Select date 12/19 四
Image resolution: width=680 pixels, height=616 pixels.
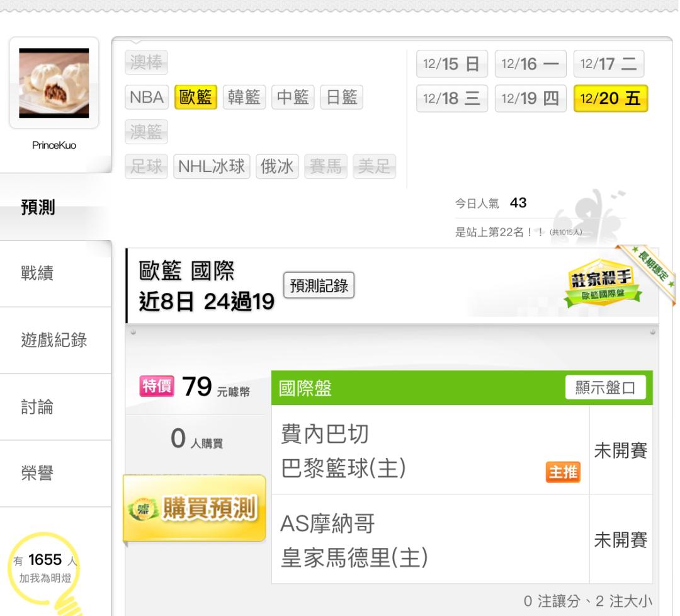coord(530,98)
